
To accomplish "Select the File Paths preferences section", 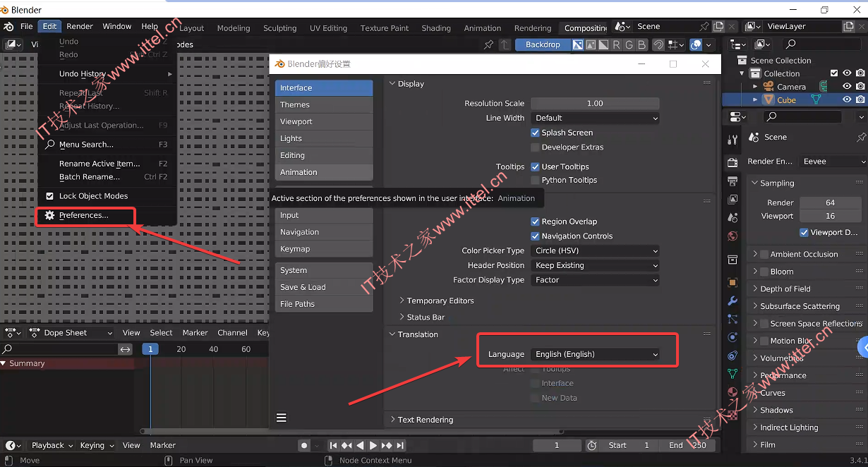I will [x=324, y=304].
